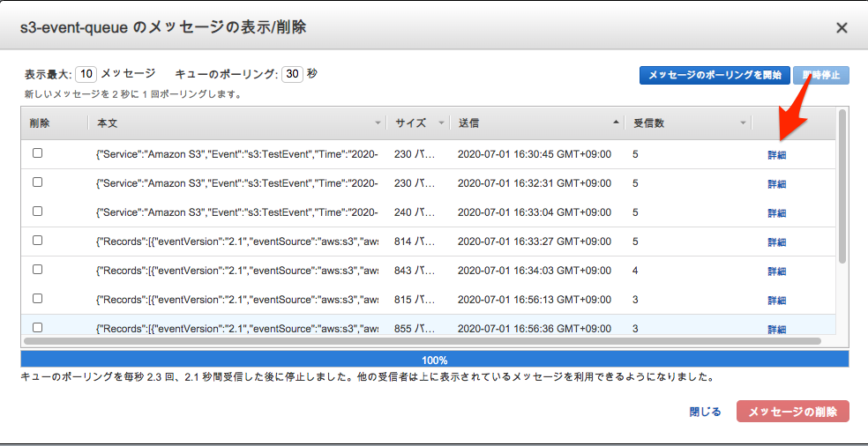868x446 pixels.
Task: Select the 240 バ size cell
Action: point(414,212)
